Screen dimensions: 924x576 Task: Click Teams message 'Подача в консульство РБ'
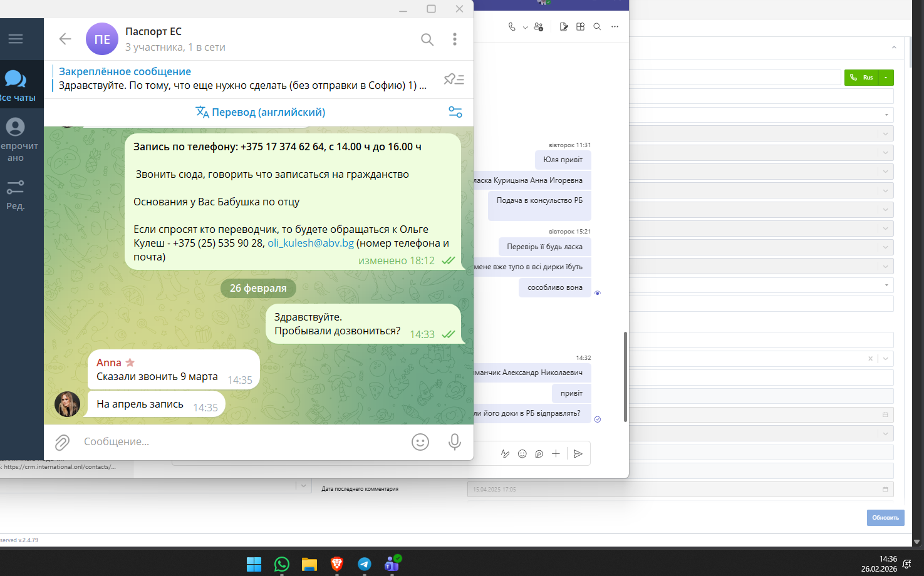click(539, 205)
